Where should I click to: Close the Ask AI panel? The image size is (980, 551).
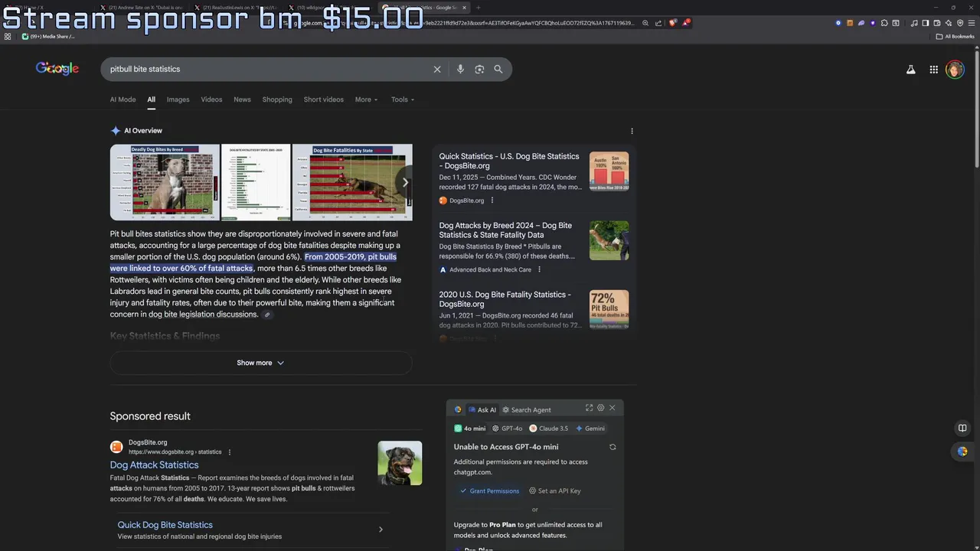[612, 409]
